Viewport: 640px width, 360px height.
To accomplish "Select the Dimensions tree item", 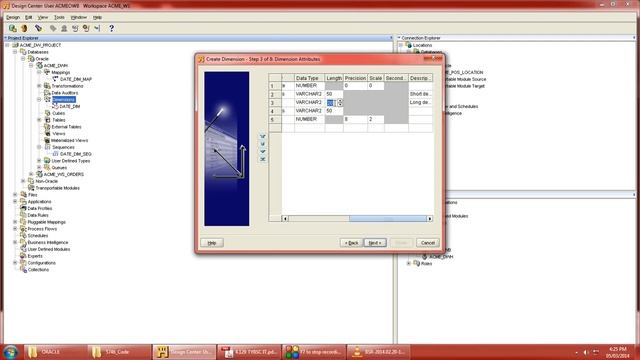I will click(64, 100).
